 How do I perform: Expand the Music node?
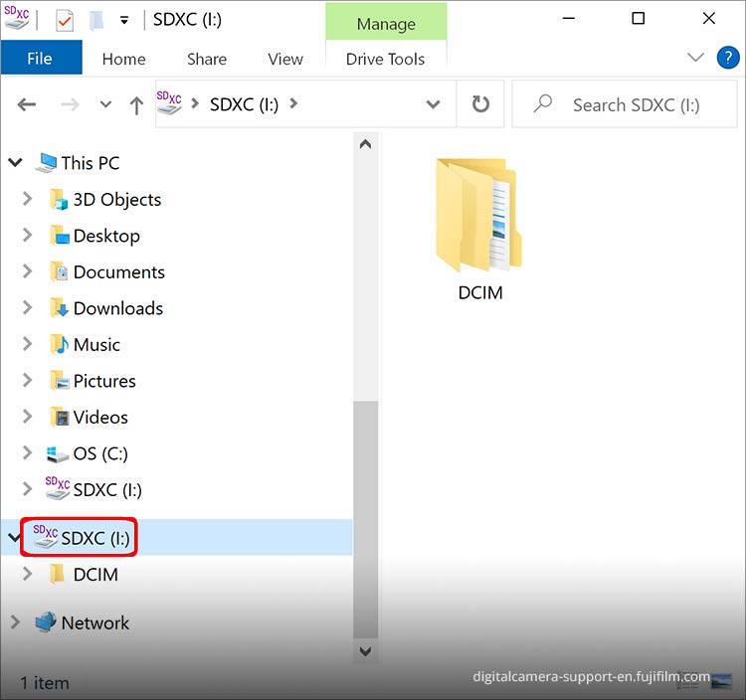tap(28, 344)
